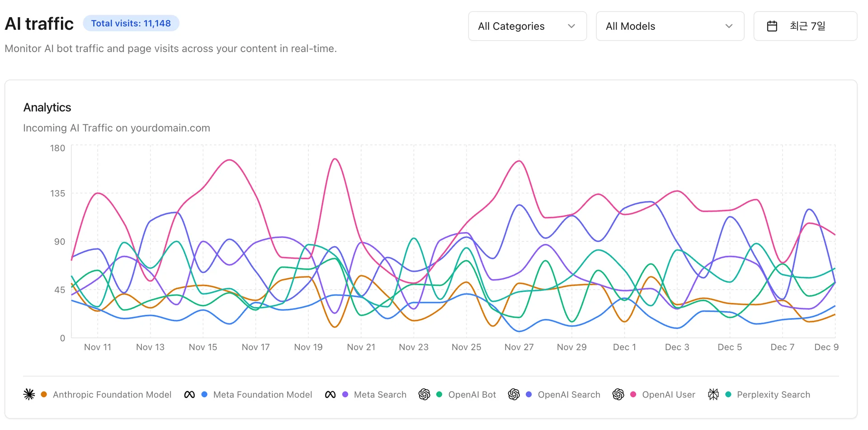This screenshot has width=868, height=430.
Task: Click the Perplexity logo icon in legend
Action: pyautogui.click(x=713, y=394)
